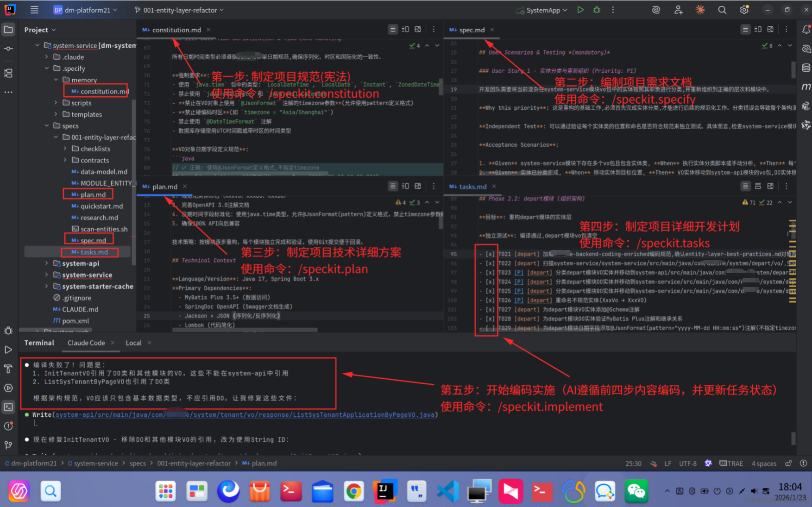Open Notifications bell icon
Viewport: 812px width, 507px height.
click(x=806, y=30)
